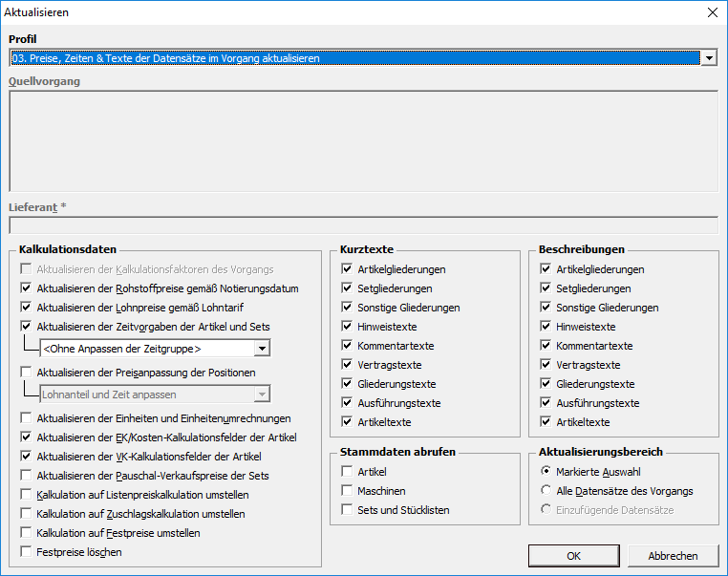Click the OK button

pos(573,556)
